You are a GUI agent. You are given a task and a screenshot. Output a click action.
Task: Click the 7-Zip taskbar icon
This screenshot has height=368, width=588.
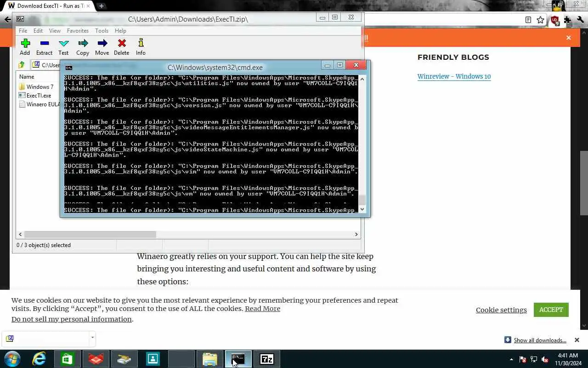click(x=267, y=359)
